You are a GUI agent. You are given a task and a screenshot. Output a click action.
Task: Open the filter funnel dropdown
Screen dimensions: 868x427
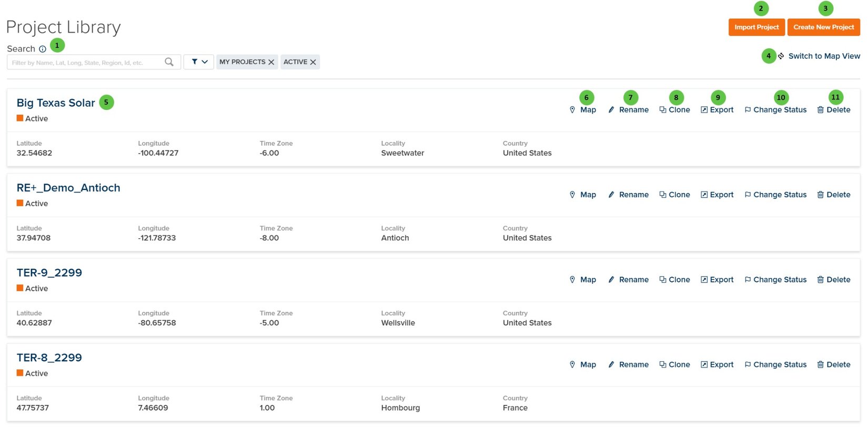(199, 62)
